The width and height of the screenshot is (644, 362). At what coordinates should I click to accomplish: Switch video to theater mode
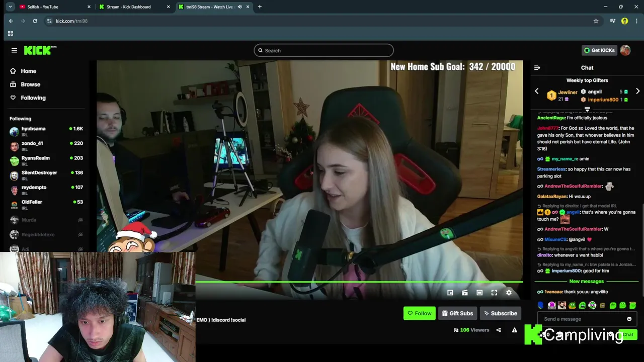pyautogui.click(x=479, y=293)
